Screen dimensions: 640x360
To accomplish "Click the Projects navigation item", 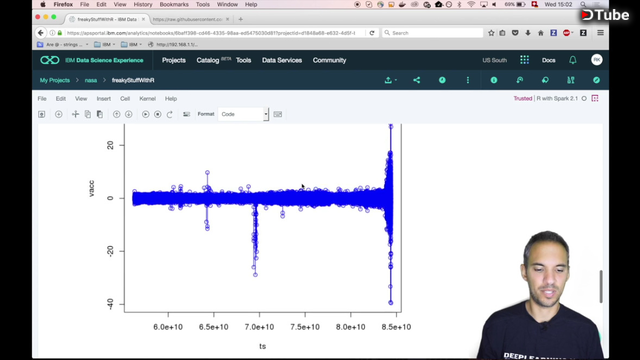I will click(174, 60).
